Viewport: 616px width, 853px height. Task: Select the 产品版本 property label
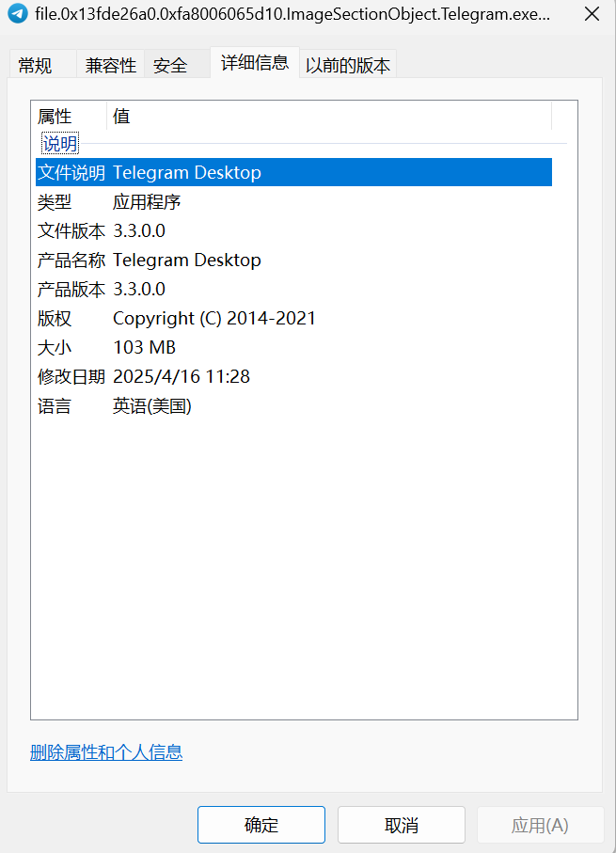[x=71, y=289]
